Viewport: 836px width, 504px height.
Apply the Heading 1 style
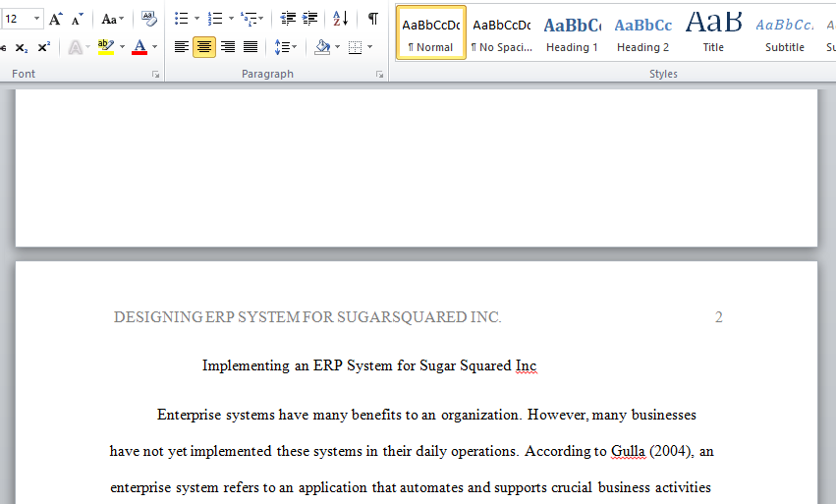coord(572,32)
